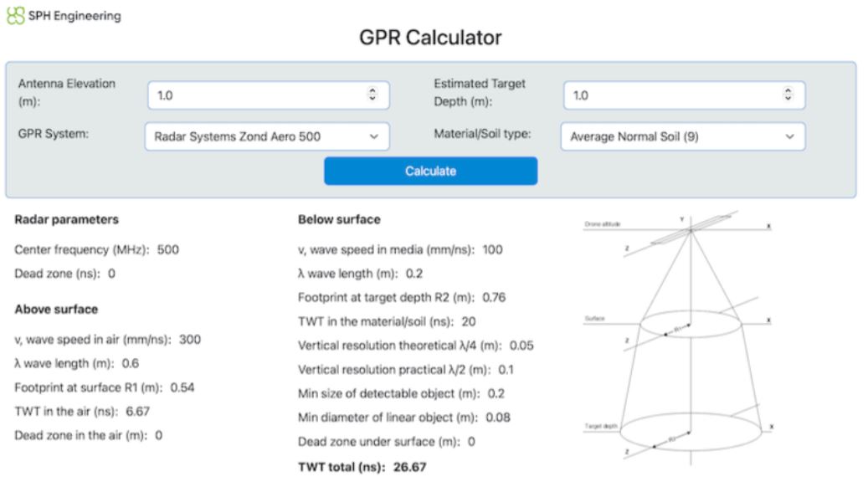The height and width of the screenshot is (492, 868).
Task: Select the TWT total (ns) result line
Action: 362,468
